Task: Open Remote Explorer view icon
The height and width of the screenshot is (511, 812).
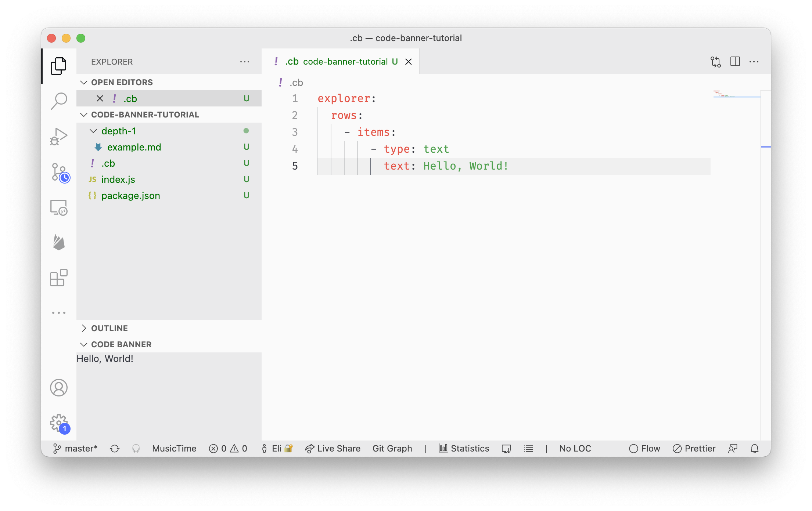Action: pyautogui.click(x=59, y=208)
